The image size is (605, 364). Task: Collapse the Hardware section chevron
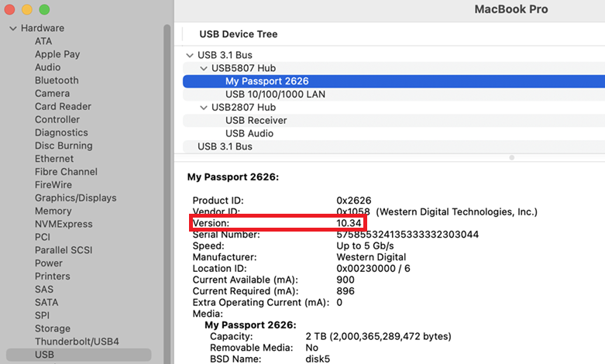[x=12, y=29]
